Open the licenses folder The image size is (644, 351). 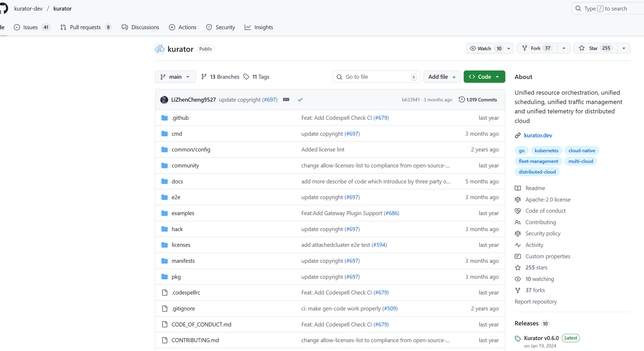tap(181, 245)
